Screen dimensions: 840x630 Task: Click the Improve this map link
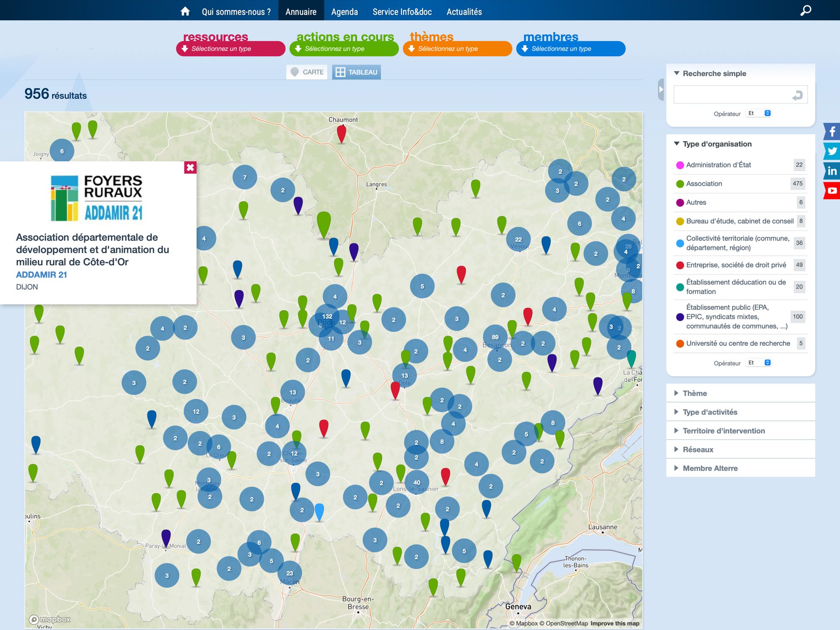click(614, 623)
